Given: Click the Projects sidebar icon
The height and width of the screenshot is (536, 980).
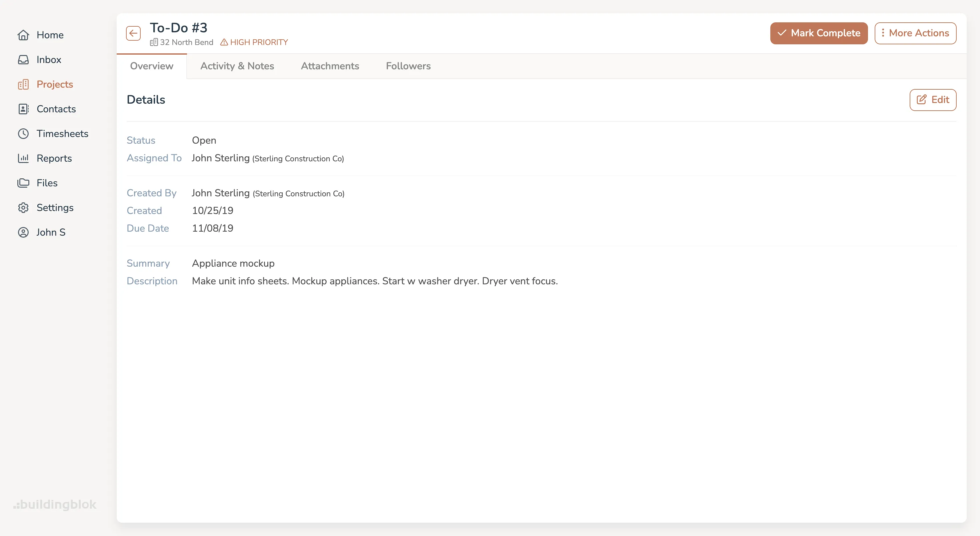Looking at the screenshot, I should [x=24, y=84].
